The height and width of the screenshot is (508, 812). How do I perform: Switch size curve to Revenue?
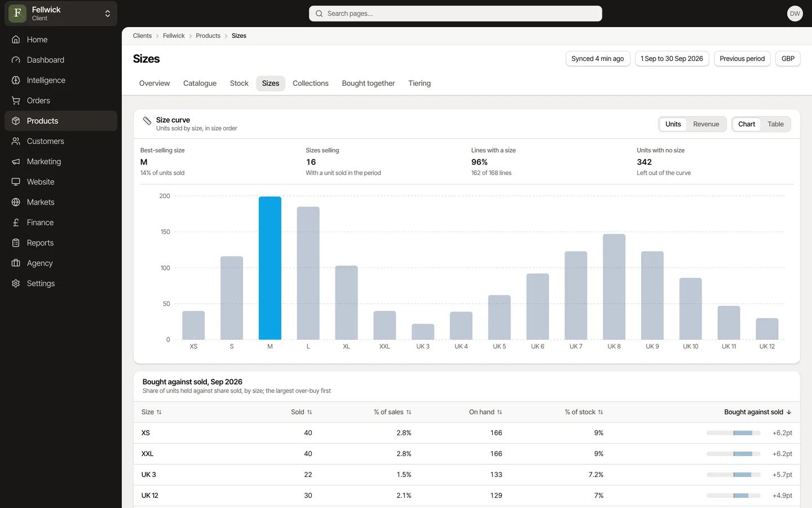tap(706, 124)
